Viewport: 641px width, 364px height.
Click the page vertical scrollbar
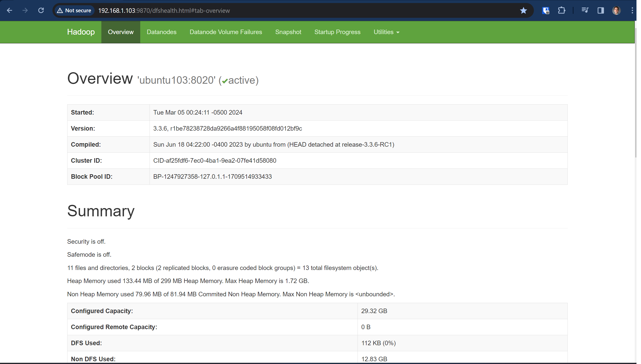pos(635,93)
